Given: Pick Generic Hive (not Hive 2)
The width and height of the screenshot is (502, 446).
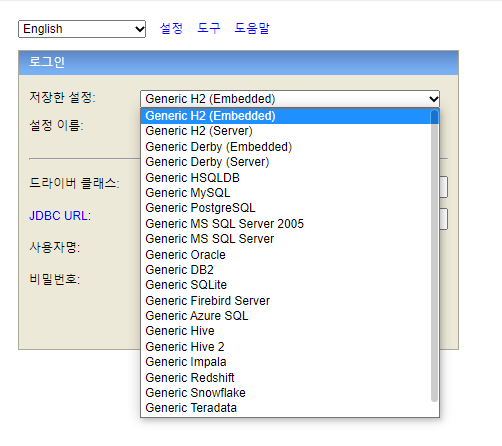Looking at the screenshot, I should [x=286, y=331].
